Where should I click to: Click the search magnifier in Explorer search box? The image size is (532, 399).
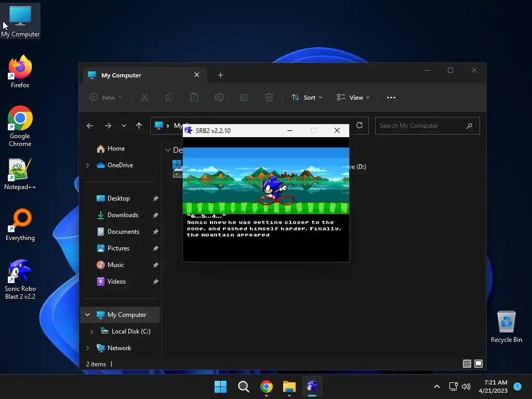click(469, 126)
